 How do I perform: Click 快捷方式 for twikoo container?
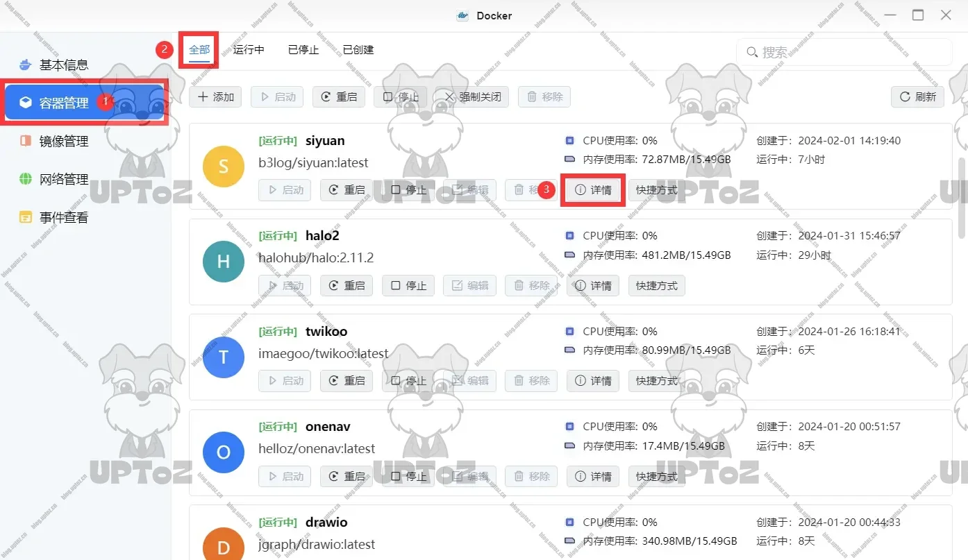pyautogui.click(x=657, y=380)
